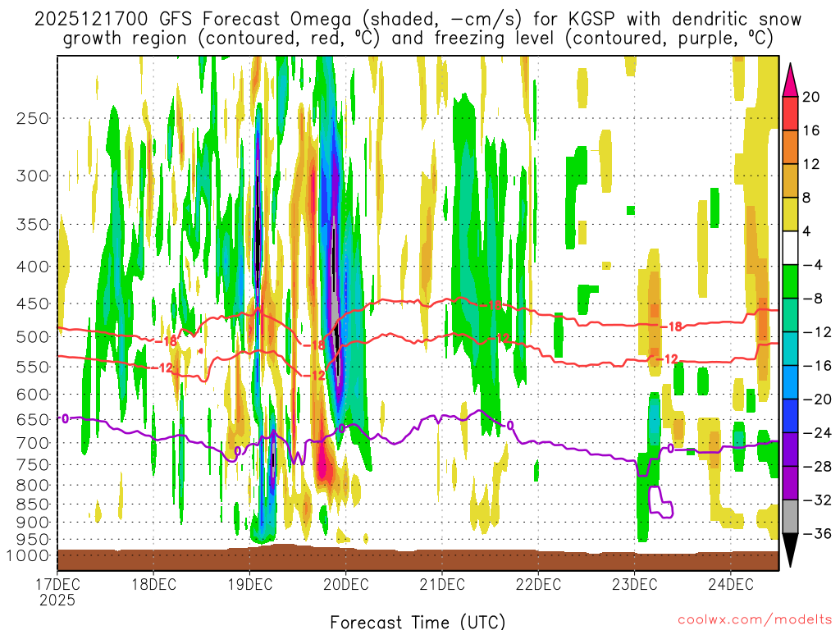Click the 18DEC time axis label
Viewport: 840px width, 630px height.
pos(153,584)
